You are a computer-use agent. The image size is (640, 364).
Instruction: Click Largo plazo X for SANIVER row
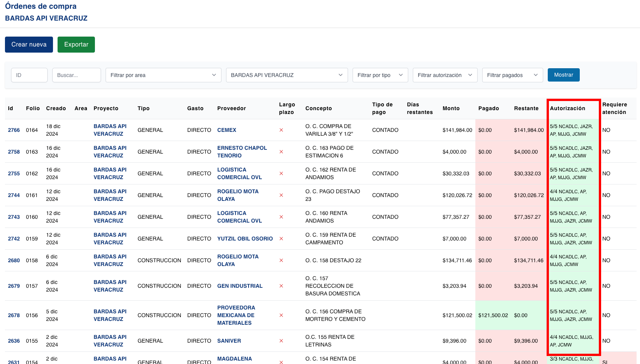281,341
